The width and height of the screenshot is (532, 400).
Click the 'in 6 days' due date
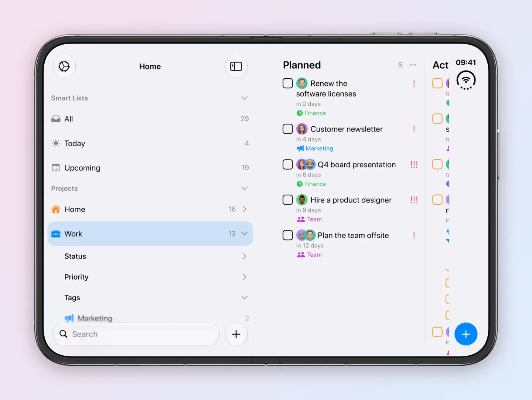click(x=308, y=175)
